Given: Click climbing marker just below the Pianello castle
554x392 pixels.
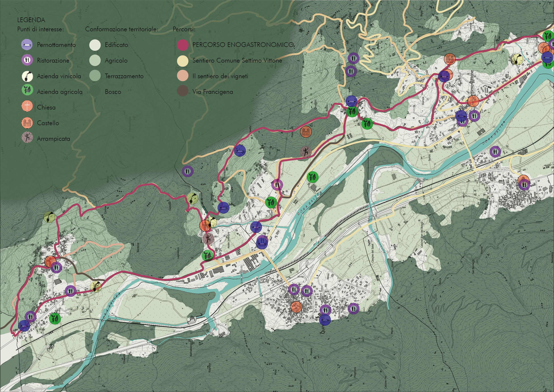Looking at the screenshot, I should point(306,152).
